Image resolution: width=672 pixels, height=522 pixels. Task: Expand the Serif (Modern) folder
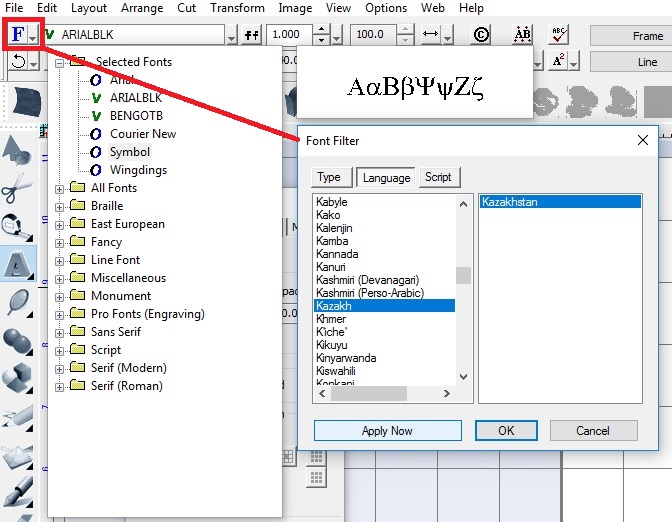(60, 369)
